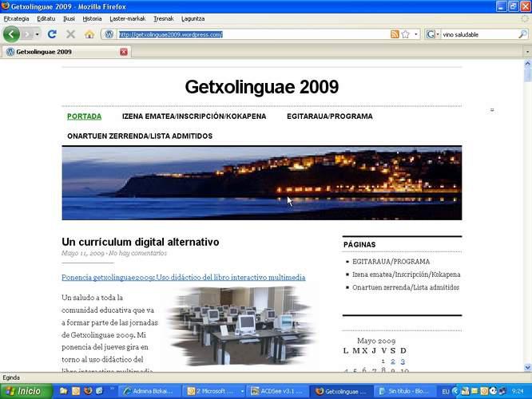This screenshot has width=532, height=399.
Task: Click the Firefox activity throbber icon
Action: tap(526, 19)
